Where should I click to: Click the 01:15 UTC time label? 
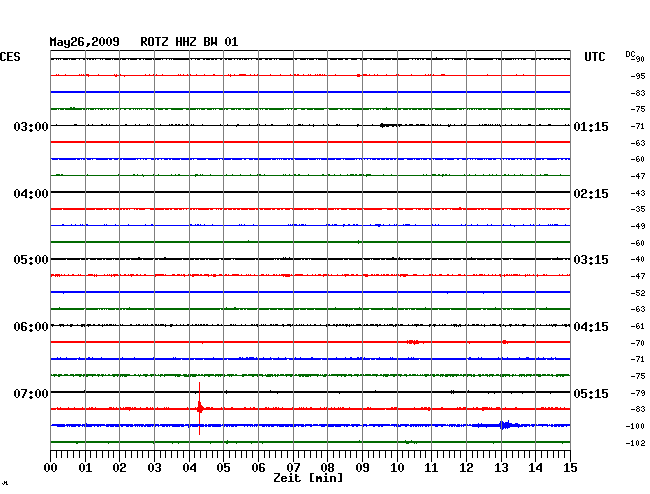(591, 126)
